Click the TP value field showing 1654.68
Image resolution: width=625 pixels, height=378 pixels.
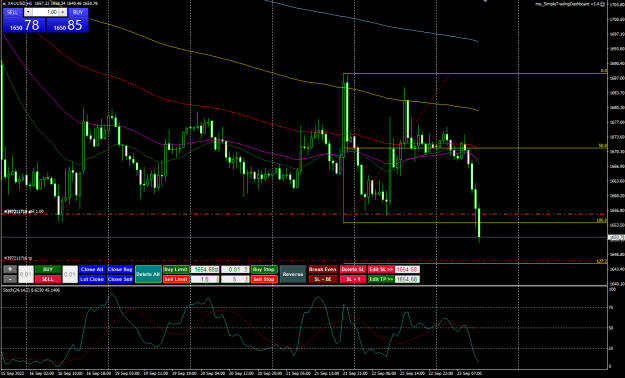[x=407, y=279]
